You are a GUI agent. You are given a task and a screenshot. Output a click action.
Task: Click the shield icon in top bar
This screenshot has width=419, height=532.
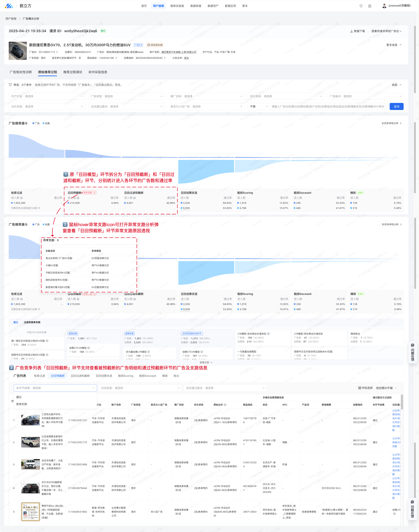tap(361, 6)
